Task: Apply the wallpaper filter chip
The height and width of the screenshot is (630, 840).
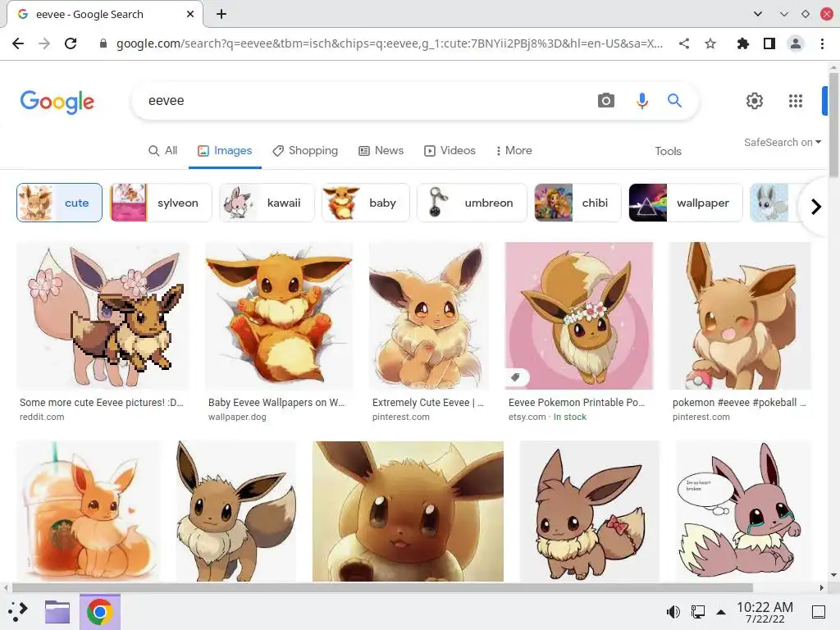Action: click(x=686, y=203)
